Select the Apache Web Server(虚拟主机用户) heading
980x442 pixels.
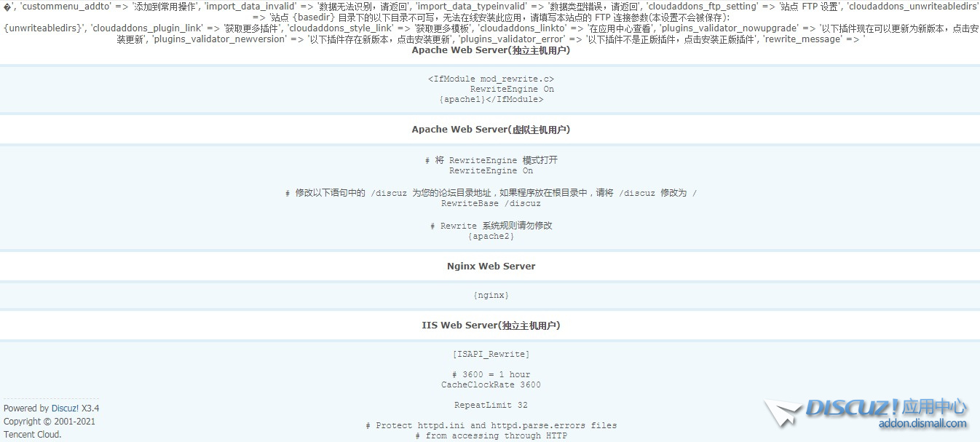491,130
